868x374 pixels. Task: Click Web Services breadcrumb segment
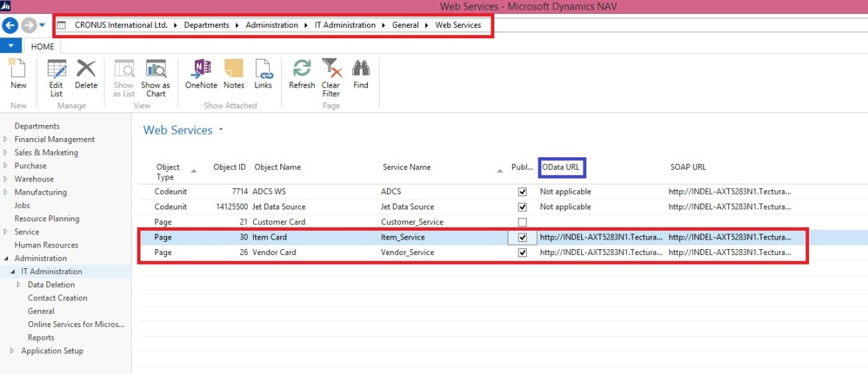click(458, 25)
